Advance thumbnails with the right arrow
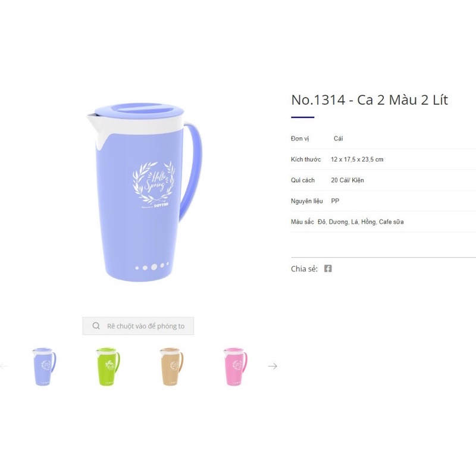This screenshot has height=476, width=476. point(273,366)
